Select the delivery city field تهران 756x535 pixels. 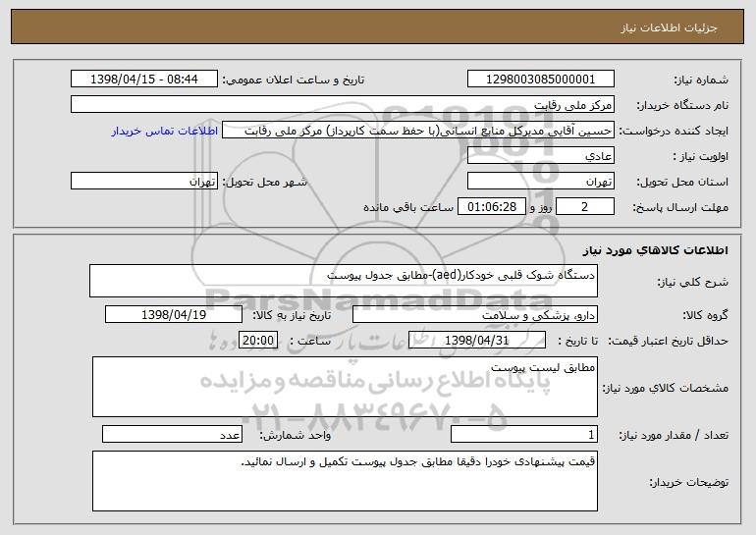pos(144,182)
